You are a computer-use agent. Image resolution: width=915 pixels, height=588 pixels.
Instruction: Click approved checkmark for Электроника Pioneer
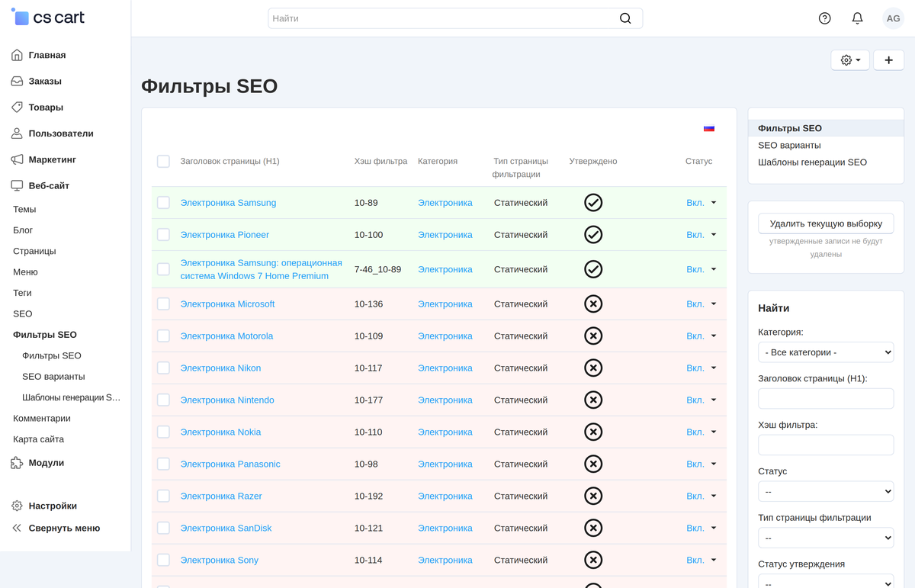coord(593,235)
